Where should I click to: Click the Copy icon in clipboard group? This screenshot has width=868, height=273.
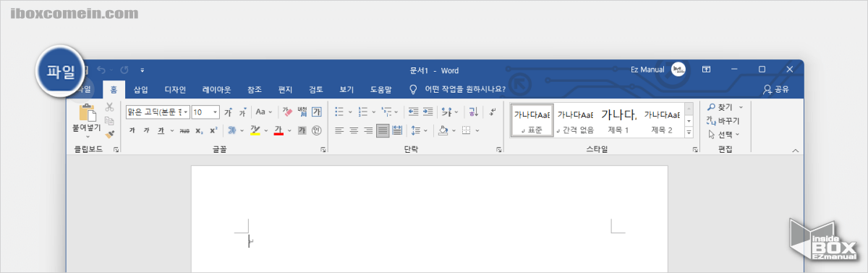[110, 121]
